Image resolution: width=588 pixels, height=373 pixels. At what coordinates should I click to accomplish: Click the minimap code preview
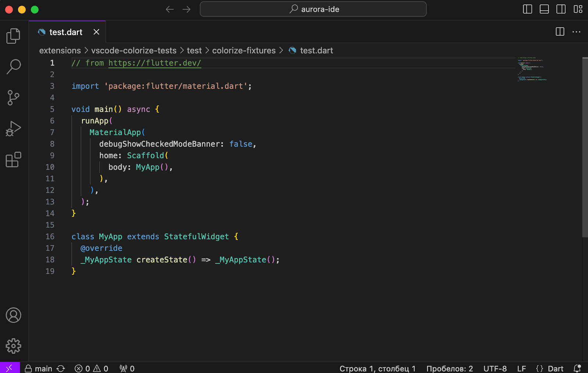pyautogui.click(x=532, y=69)
